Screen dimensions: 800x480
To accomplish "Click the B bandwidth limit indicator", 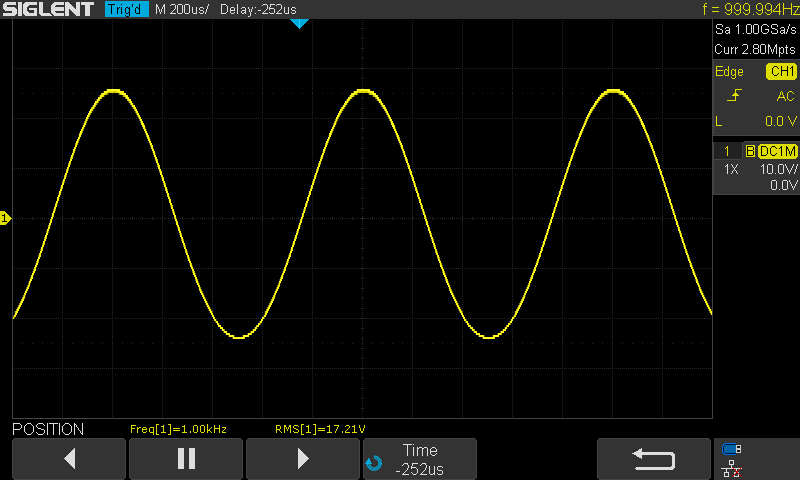I will tap(750, 151).
